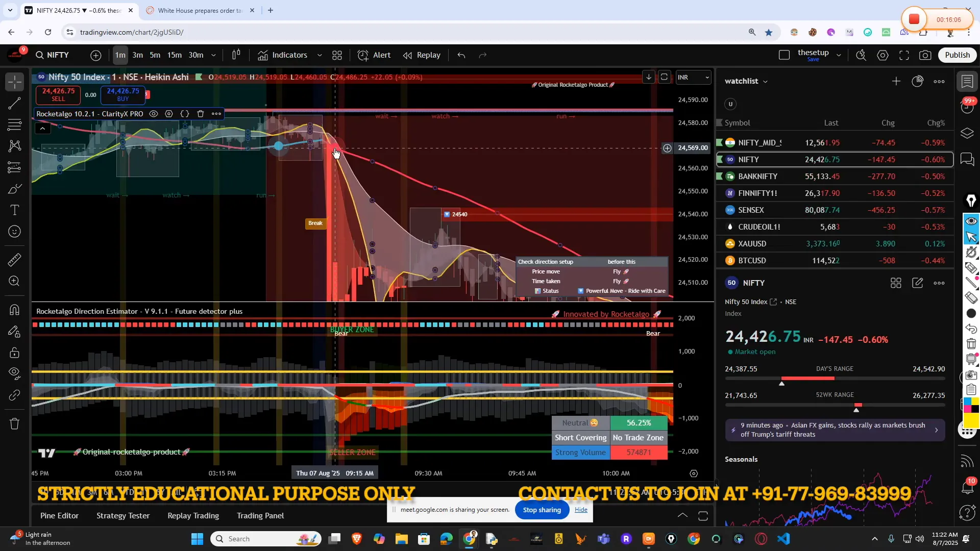
Task: Switch to 5m timeframe
Action: coord(155,55)
